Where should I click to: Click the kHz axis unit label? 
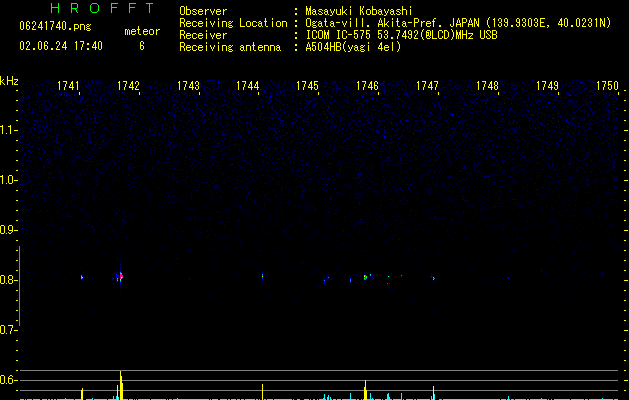[9, 81]
